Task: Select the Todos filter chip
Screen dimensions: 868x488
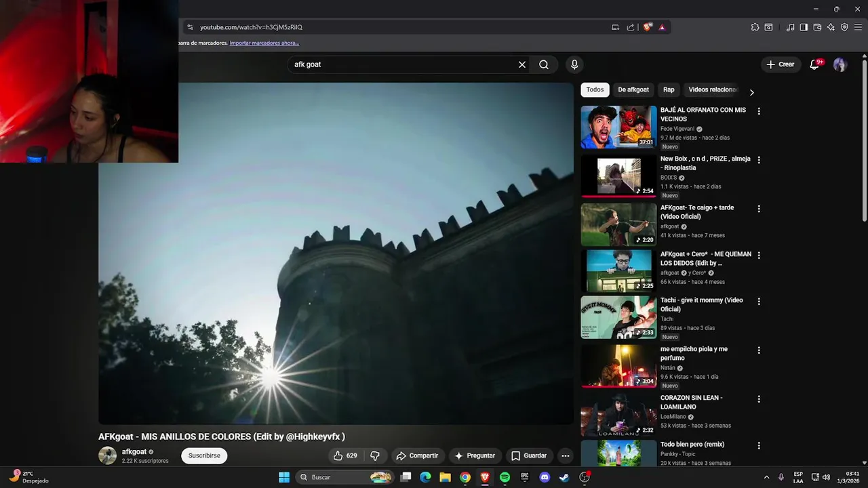Action: point(595,89)
